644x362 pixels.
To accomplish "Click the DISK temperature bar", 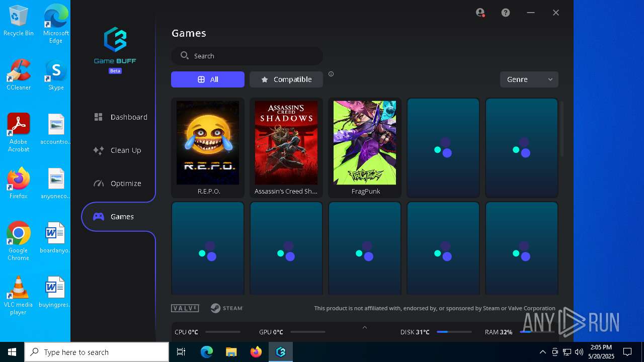I will (x=454, y=332).
